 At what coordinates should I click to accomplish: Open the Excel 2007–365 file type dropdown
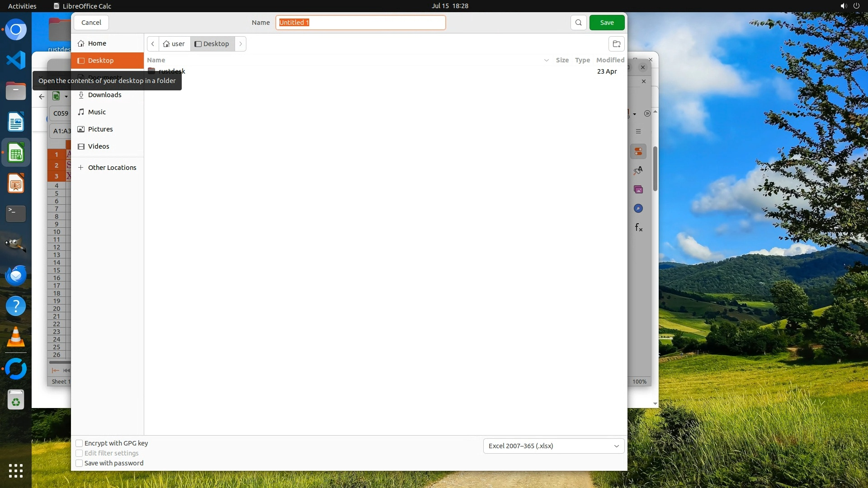point(553,446)
